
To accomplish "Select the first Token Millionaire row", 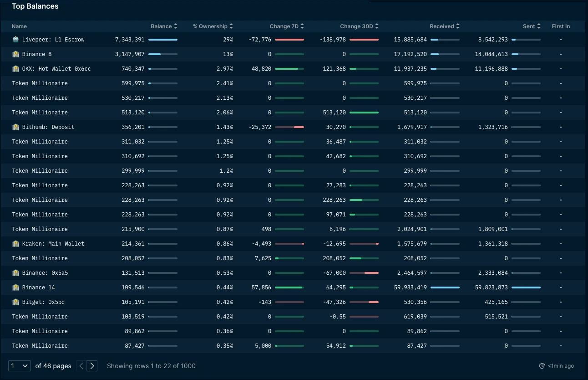I will [40, 83].
